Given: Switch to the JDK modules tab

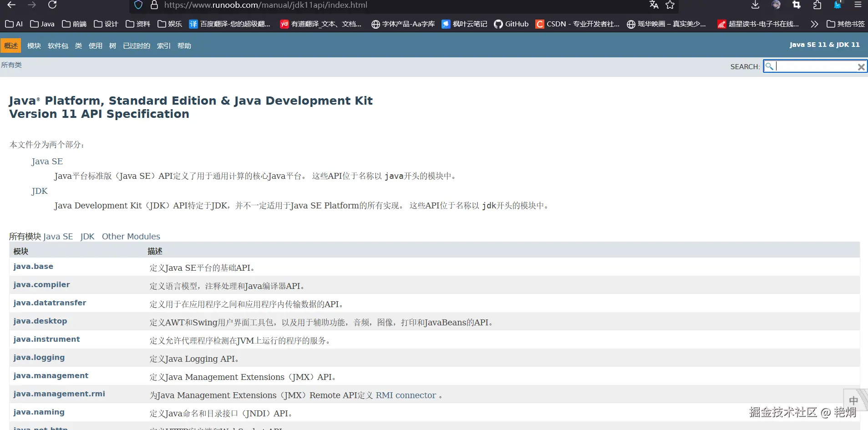Looking at the screenshot, I should tap(87, 237).
